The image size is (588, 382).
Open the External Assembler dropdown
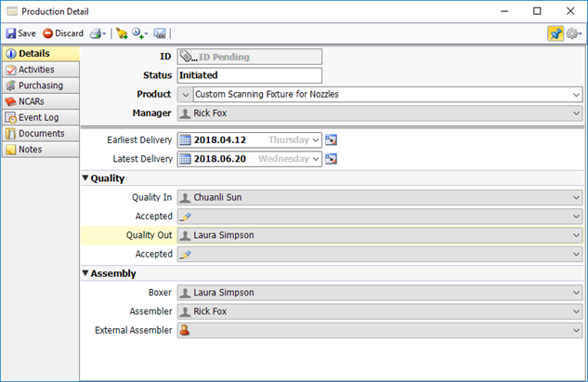pyautogui.click(x=576, y=331)
